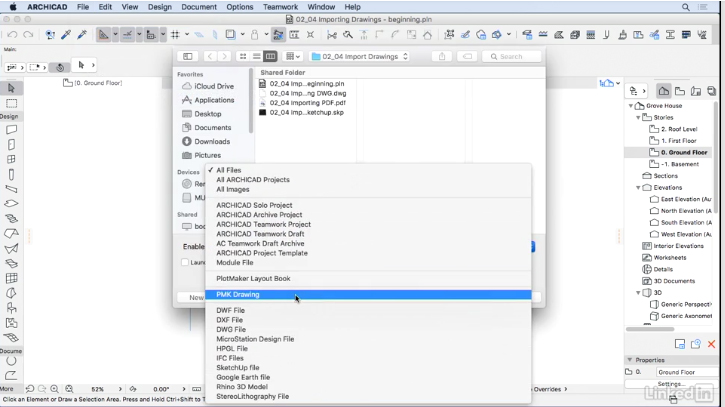725x407 pixels.
Task: Click the Trim scissors icon in toolbar
Action: point(332,35)
